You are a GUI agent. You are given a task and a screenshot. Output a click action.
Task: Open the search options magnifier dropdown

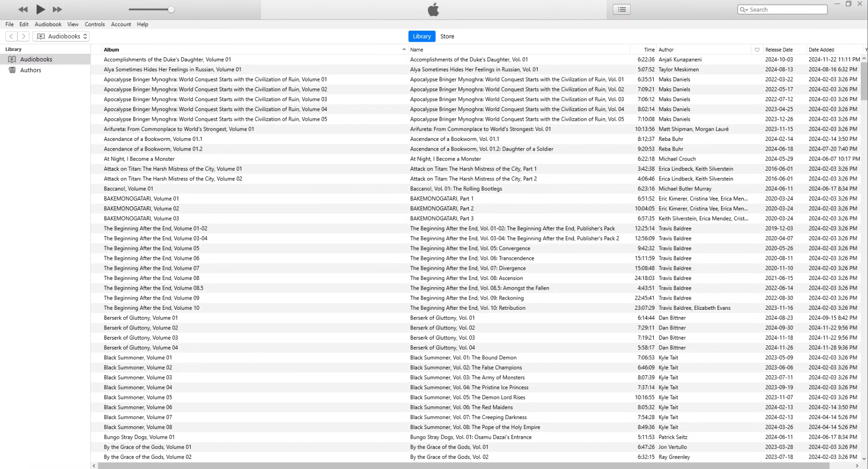tap(744, 10)
